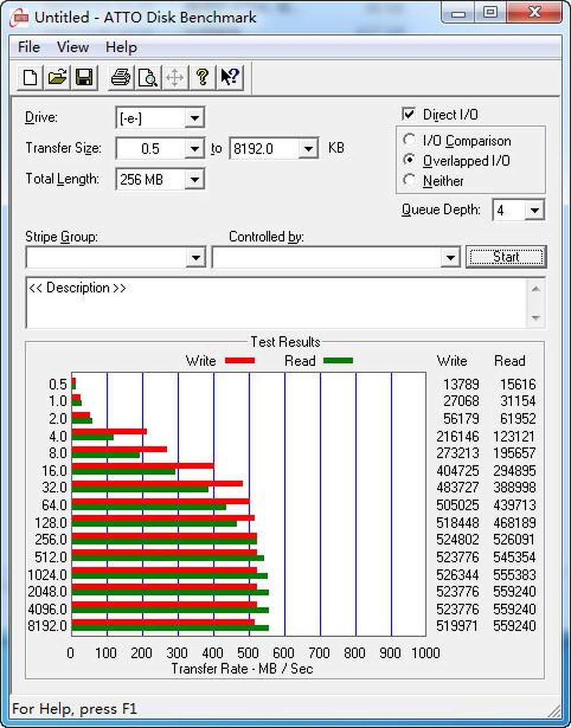Viewport: 571px width, 728px height.
Task: Open a saved benchmark file icon
Action: pyautogui.click(x=57, y=77)
